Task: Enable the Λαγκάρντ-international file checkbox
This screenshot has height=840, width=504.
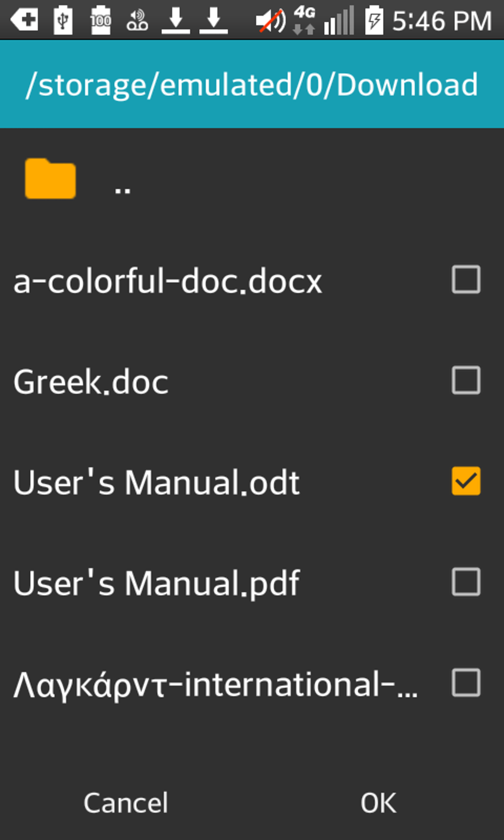Action: coord(466,683)
